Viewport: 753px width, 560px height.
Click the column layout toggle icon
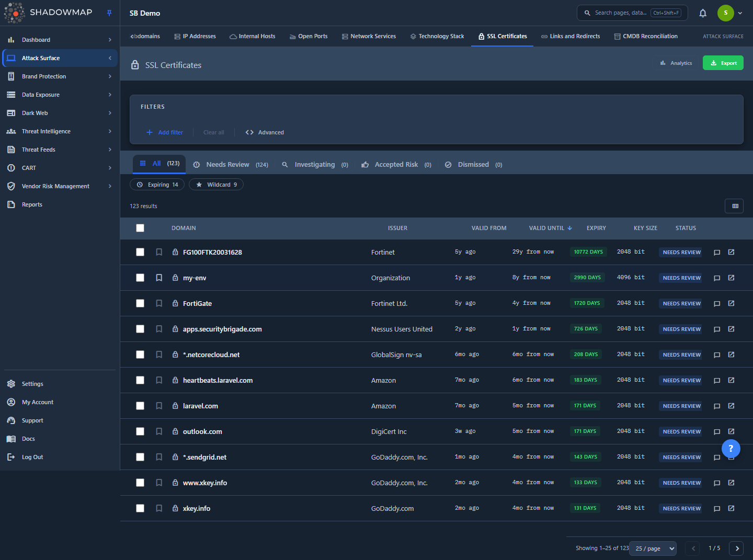(x=735, y=206)
